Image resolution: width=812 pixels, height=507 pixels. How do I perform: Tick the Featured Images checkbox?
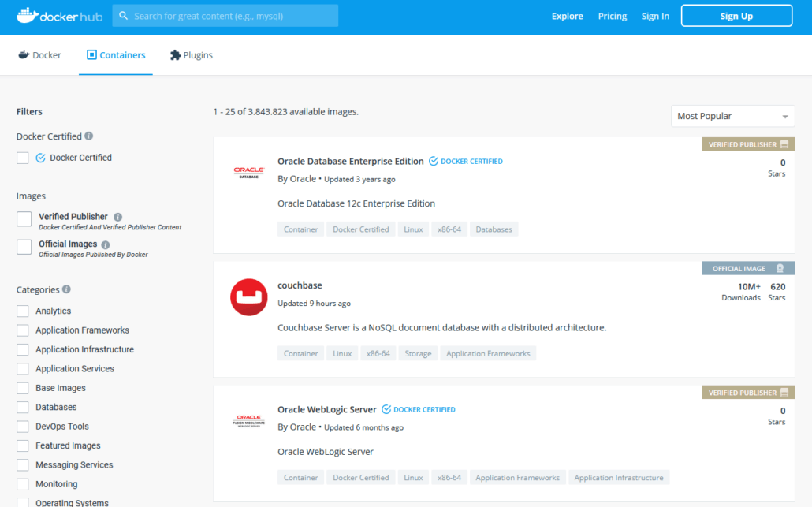pyautogui.click(x=23, y=445)
